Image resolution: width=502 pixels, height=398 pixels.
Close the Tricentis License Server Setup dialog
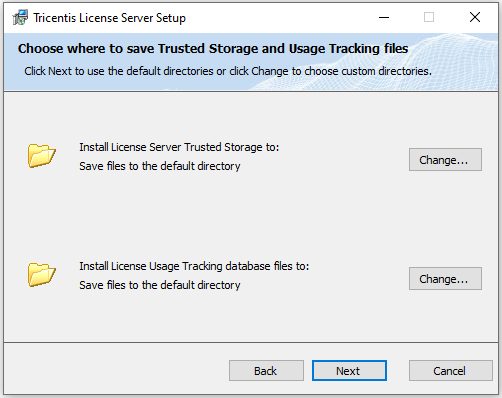[x=475, y=17]
